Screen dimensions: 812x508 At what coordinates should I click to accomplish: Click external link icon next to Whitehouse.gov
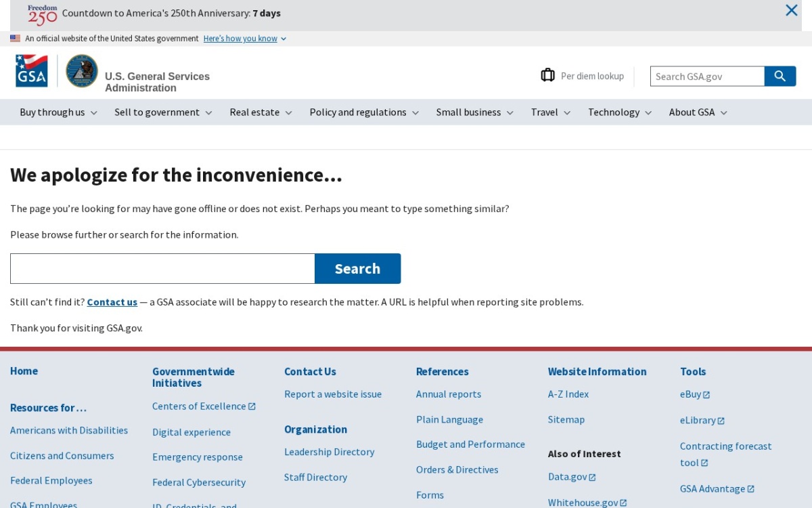tap(623, 503)
